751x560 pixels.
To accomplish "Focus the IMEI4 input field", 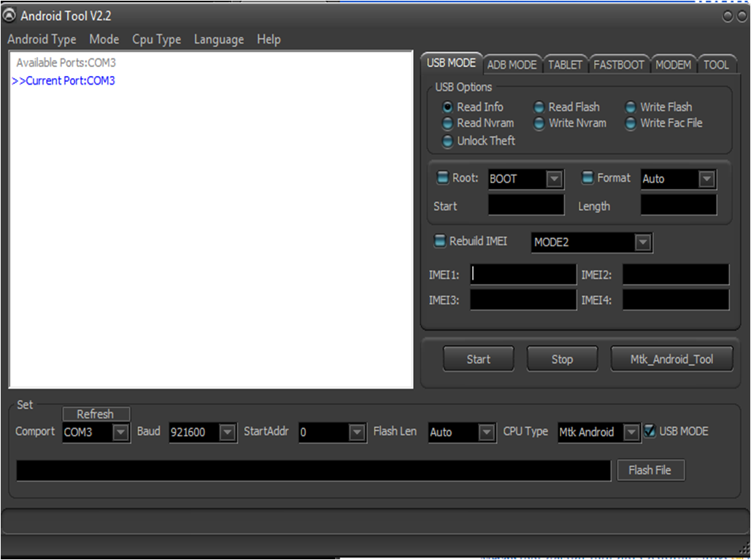I will click(676, 300).
